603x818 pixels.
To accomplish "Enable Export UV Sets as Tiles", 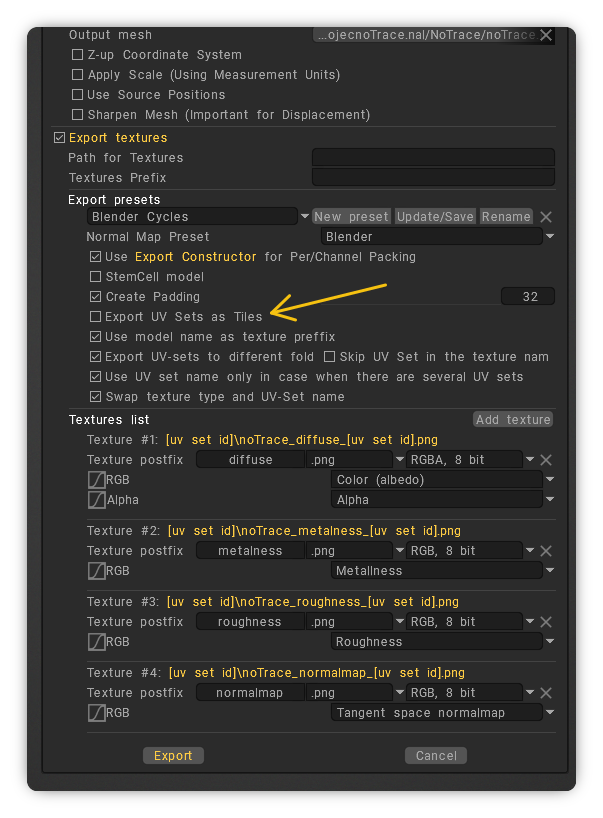I will (96, 317).
